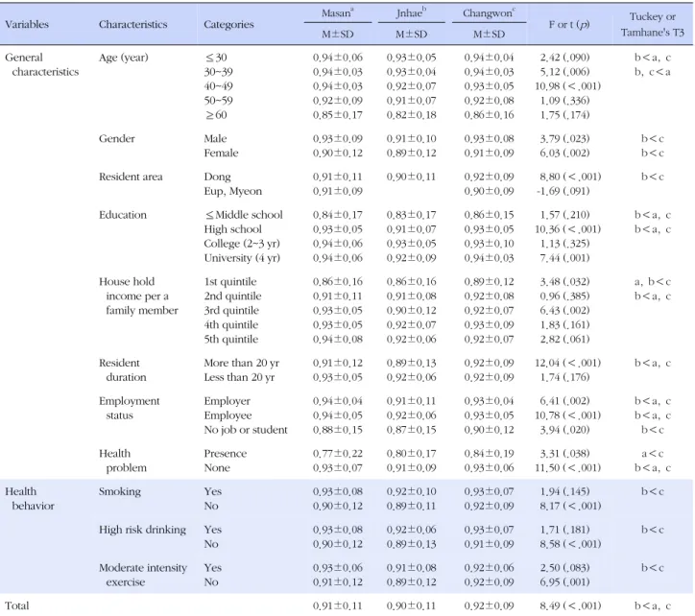Click the College (2~3 yr) category
Screen dimensions: 695x616
coord(242,244)
